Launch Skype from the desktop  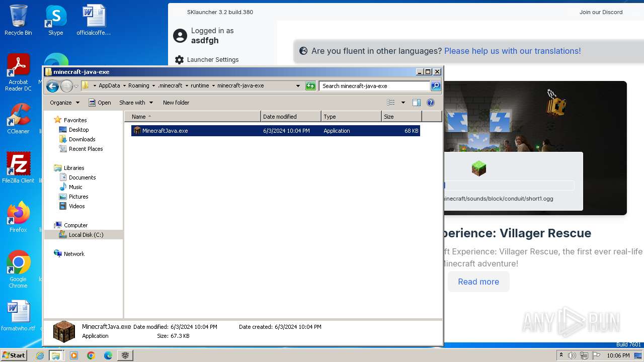click(x=55, y=20)
